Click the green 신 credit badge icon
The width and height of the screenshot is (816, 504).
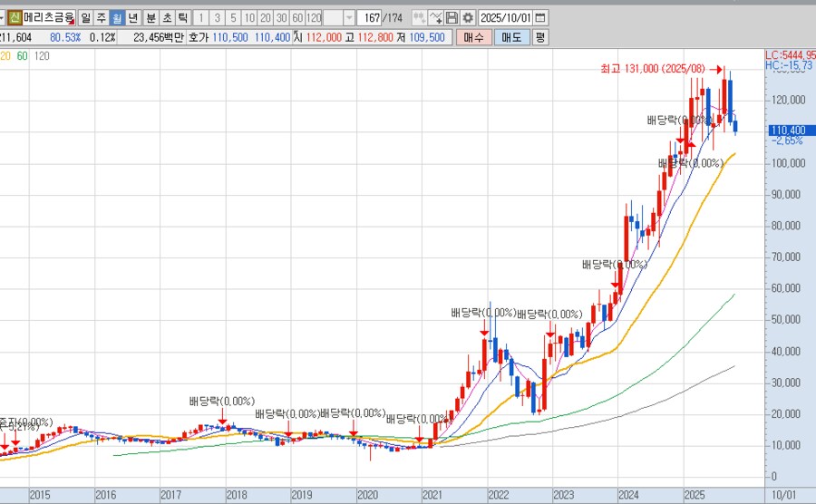coord(15,17)
